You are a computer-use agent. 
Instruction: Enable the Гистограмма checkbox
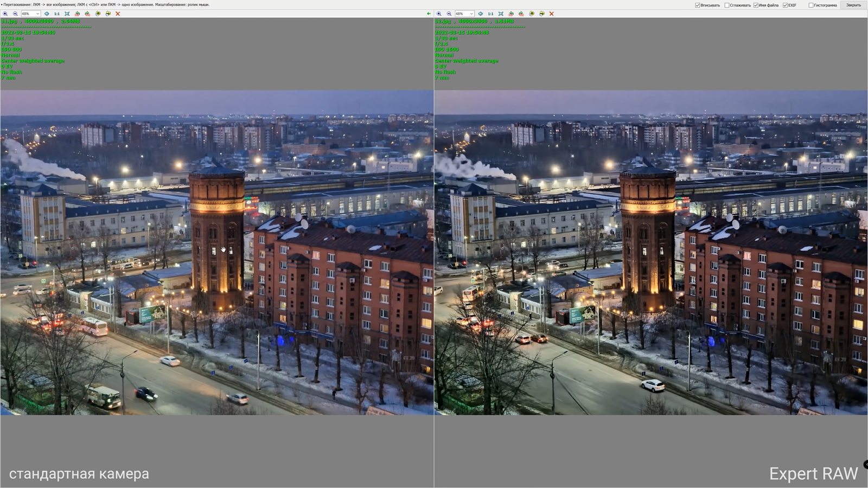click(811, 5)
